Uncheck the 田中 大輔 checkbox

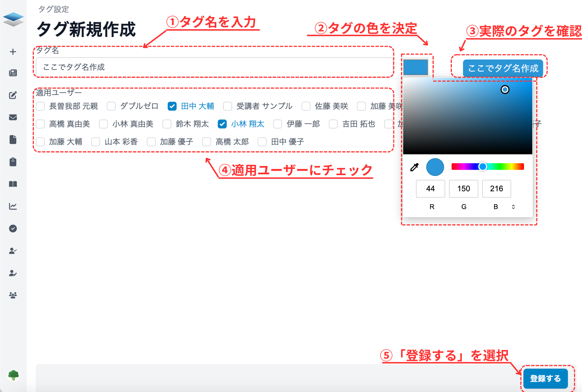tap(172, 106)
